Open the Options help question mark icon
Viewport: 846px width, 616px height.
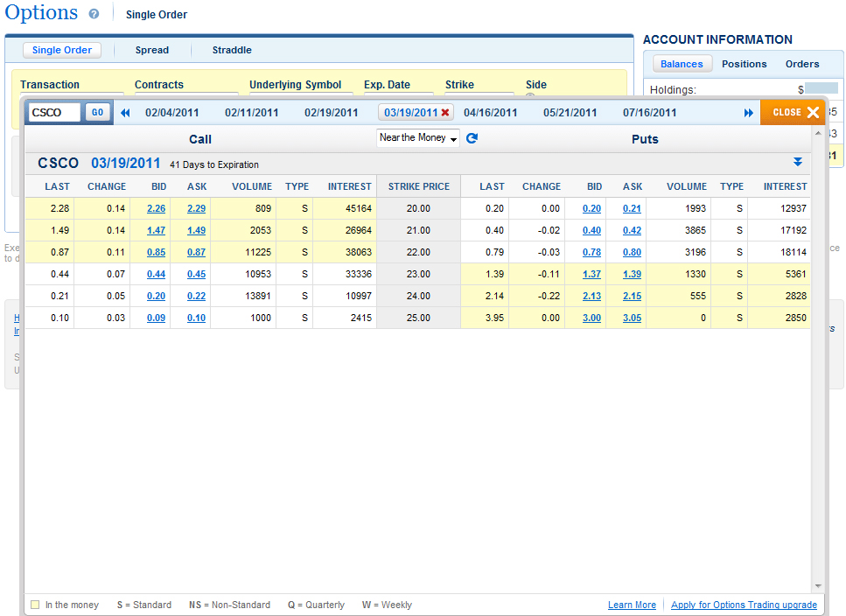click(94, 14)
